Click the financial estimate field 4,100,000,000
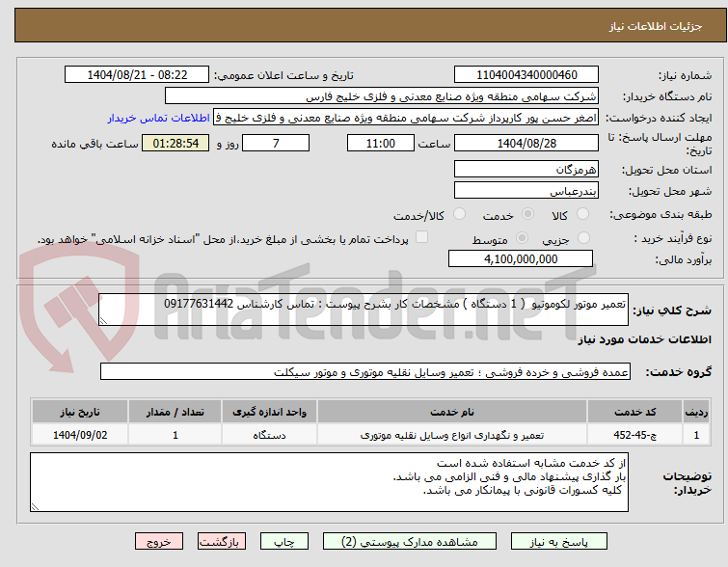This screenshot has width=728, height=567. pyautogui.click(x=521, y=258)
